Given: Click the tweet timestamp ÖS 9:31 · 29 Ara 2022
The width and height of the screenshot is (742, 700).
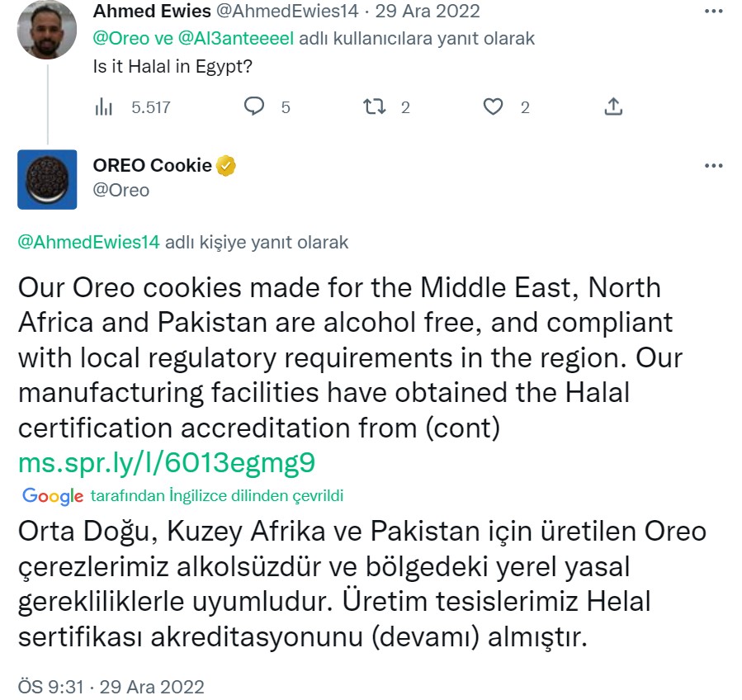Looking at the screenshot, I should click(111, 686).
